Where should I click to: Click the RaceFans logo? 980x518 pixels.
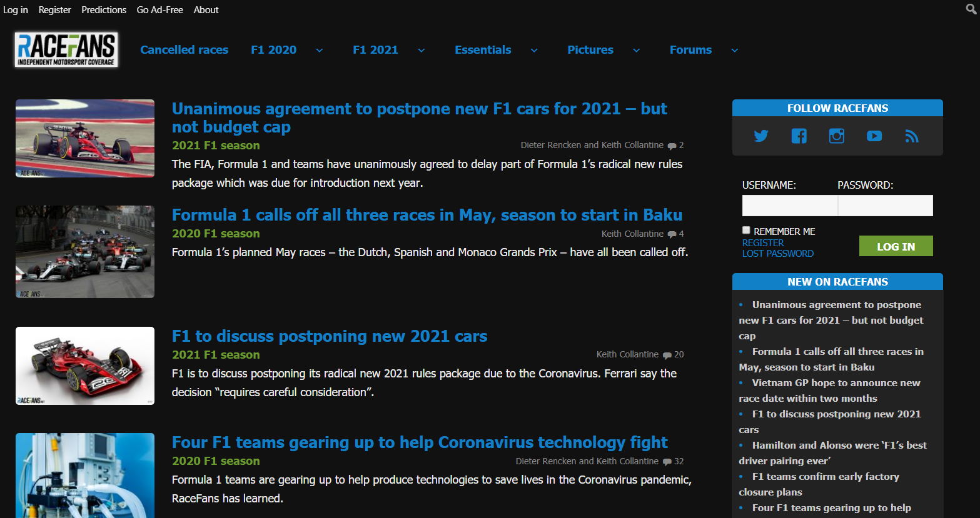coord(66,50)
